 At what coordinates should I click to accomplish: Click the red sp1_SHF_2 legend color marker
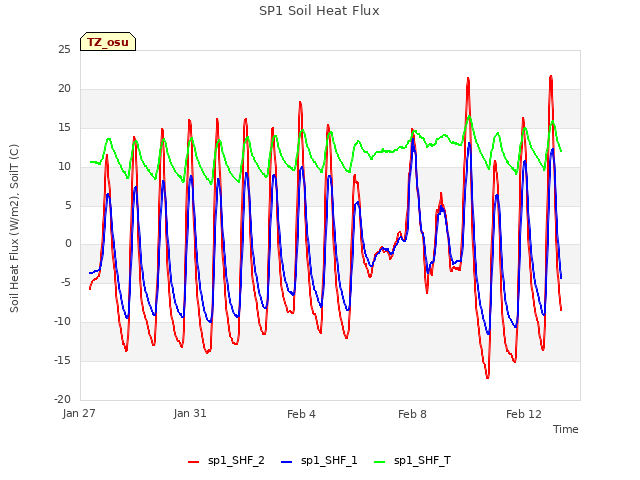tap(193, 462)
